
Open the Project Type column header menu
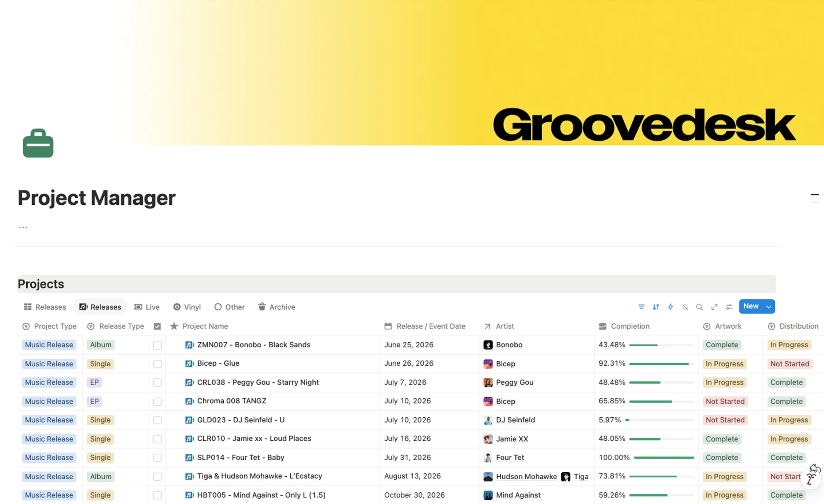[50, 326]
